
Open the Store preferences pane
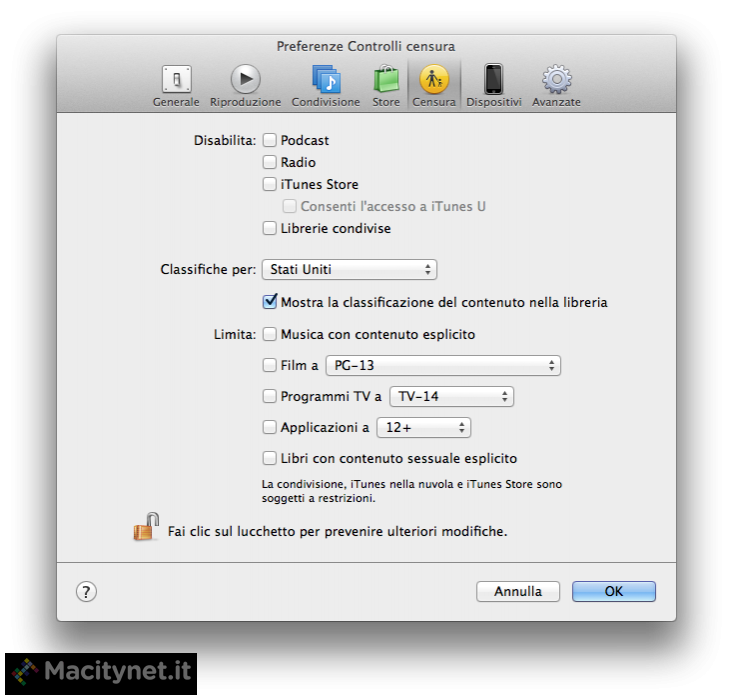click(x=386, y=86)
